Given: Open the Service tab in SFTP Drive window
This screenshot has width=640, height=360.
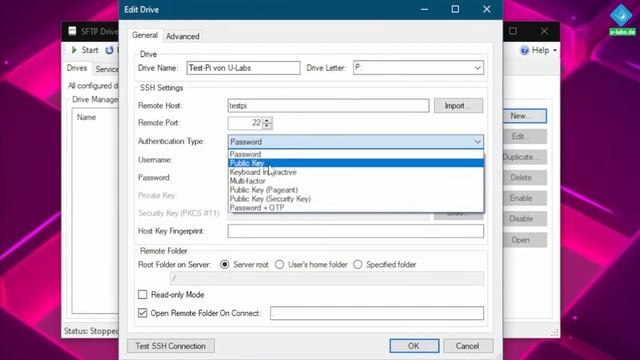Looking at the screenshot, I should pos(107,69).
